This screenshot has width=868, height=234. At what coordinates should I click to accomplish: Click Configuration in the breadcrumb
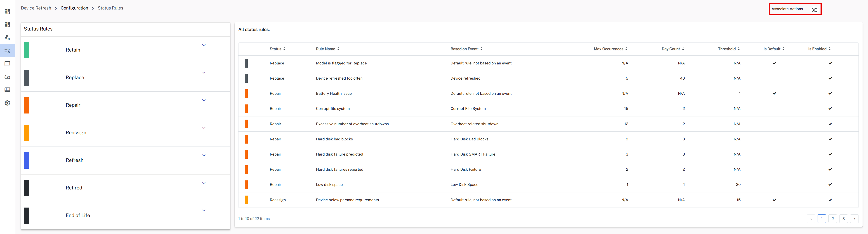point(74,8)
